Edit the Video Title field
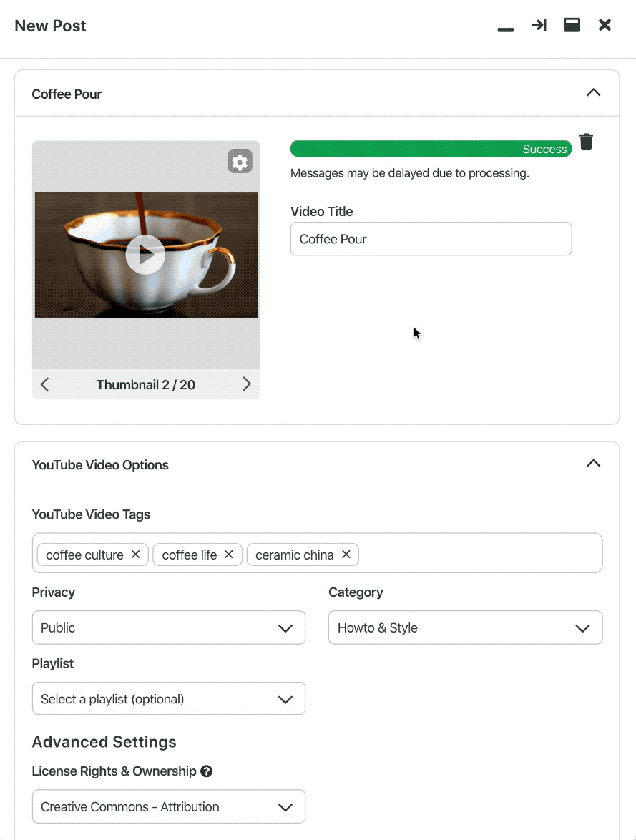 click(x=431, y=238)
